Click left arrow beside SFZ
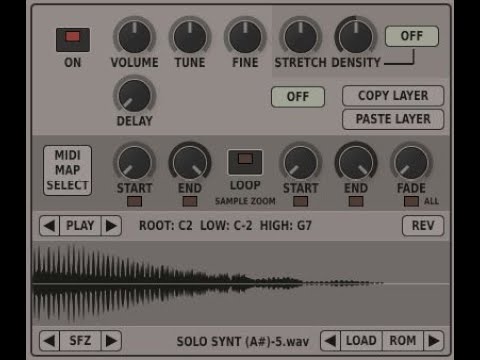Viewport: 480px width, 360px height. click(50, 341)
